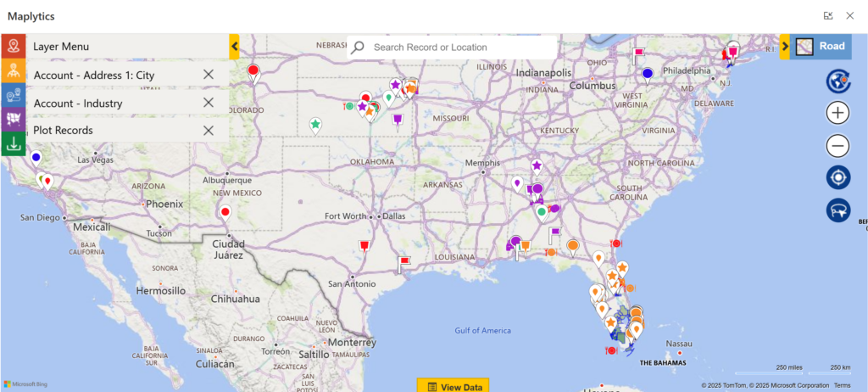Click the red pin north of Colorado label
This screenshot has height=392, width=868.
point(253,72)
